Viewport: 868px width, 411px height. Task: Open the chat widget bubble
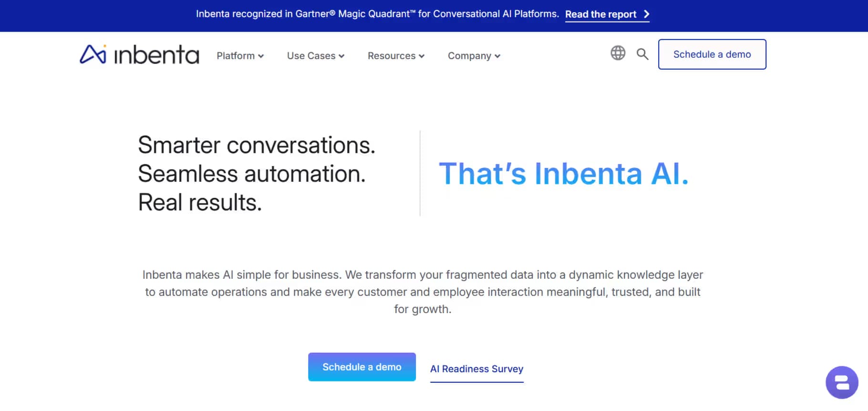(x=842, y=382)
